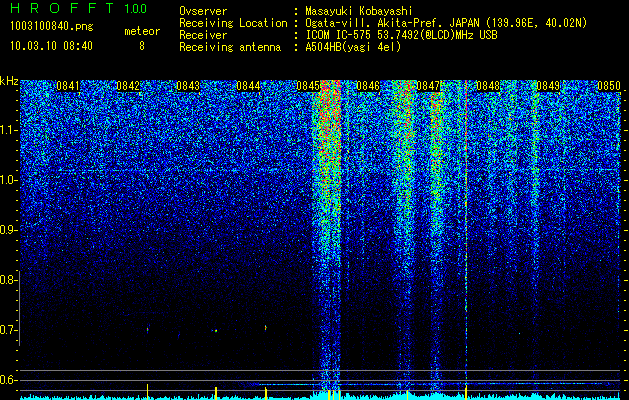The image size is (629, 400).
Task: Click the HROFFT 1.0.0 title text
Action: pyautogui.click(x=79, y=8)
